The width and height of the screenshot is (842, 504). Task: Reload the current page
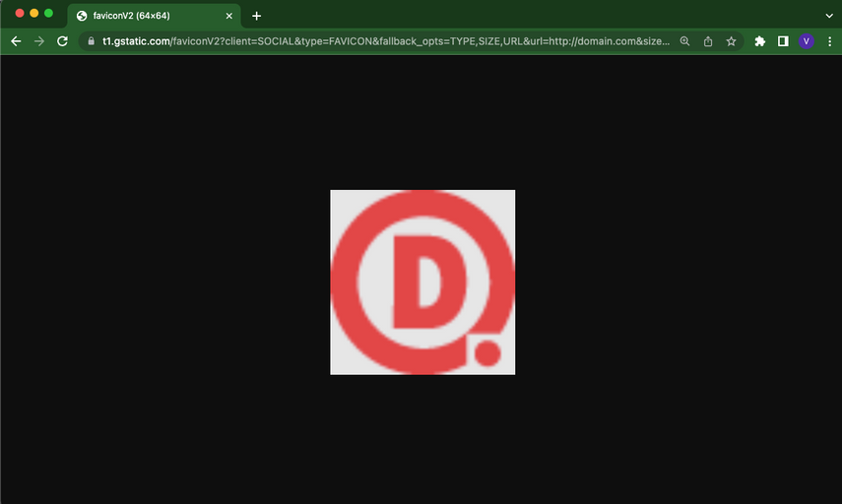pyautogui.click(x=62, y=41)
